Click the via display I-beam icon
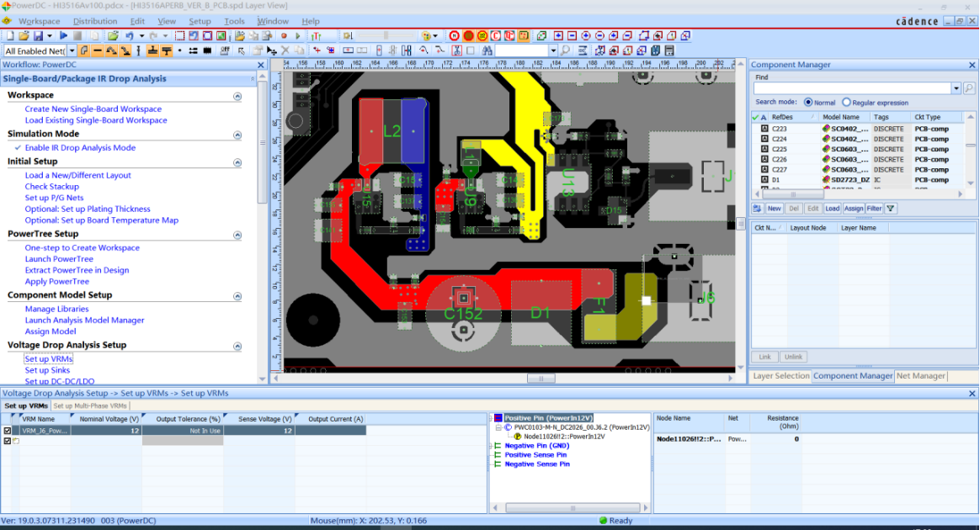The width and height of the screenshot is (980, 530). 138,50
